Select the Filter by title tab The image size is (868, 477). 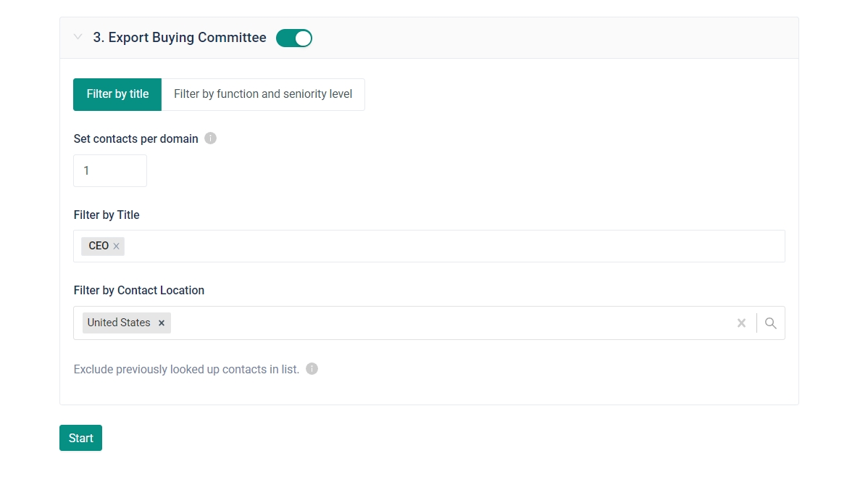pos(117,94)
